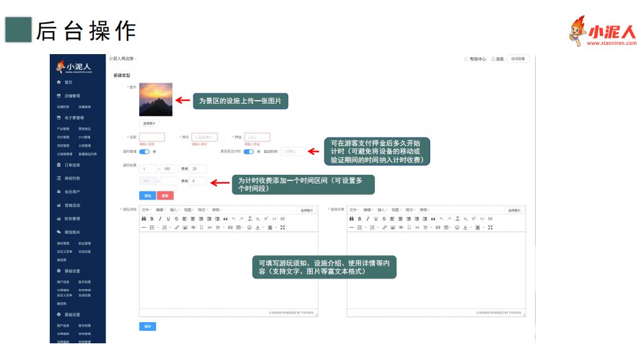
Task: Click the blockquote icon in 游玩须知 editor
Action: pos(225,219)
